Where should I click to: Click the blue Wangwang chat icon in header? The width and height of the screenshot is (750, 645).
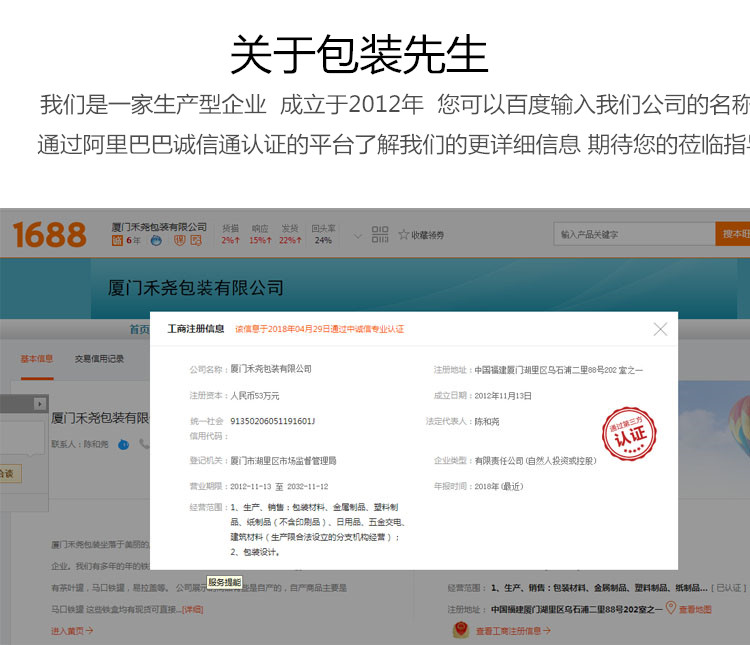(x=156, y=241)
